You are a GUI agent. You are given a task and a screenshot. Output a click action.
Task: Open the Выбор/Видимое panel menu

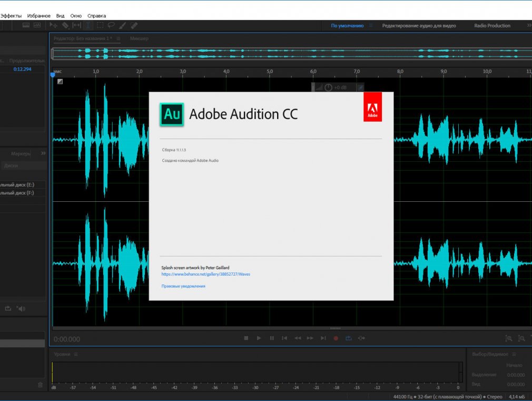[x=514, y=355]
